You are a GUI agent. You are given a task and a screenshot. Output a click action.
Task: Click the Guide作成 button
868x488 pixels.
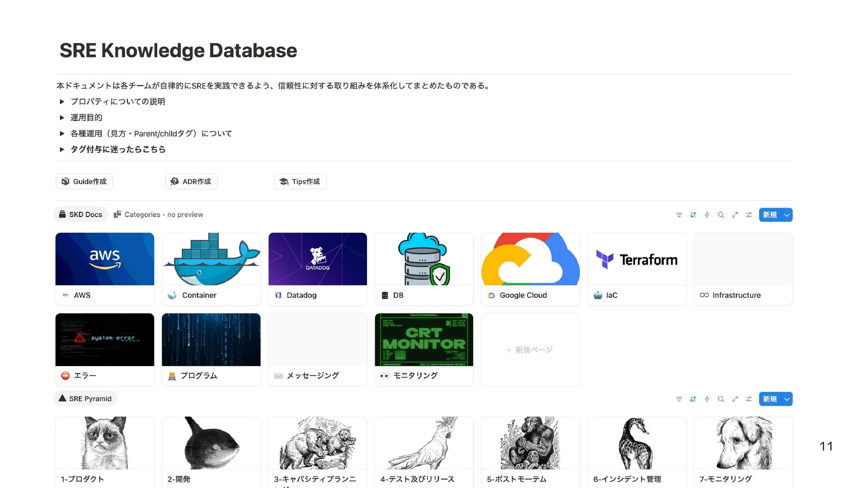(84, 181)
